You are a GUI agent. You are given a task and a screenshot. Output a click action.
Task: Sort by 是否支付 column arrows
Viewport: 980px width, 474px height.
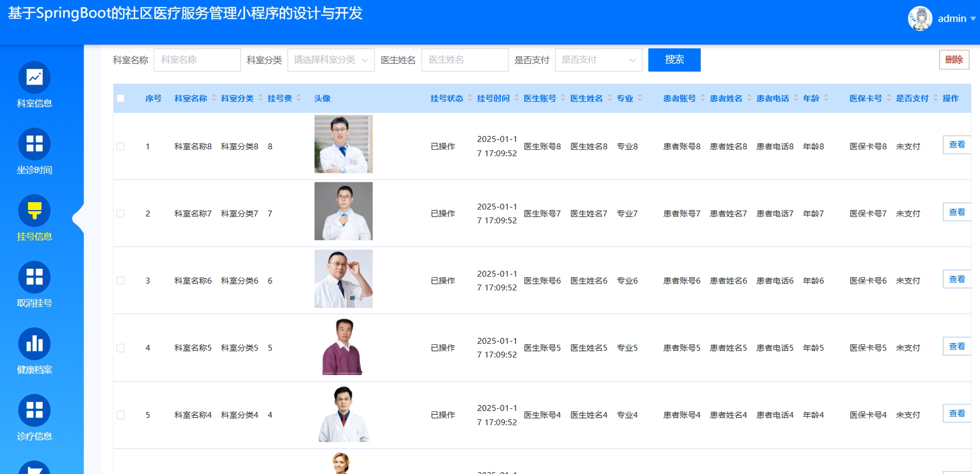pos(935,98)
